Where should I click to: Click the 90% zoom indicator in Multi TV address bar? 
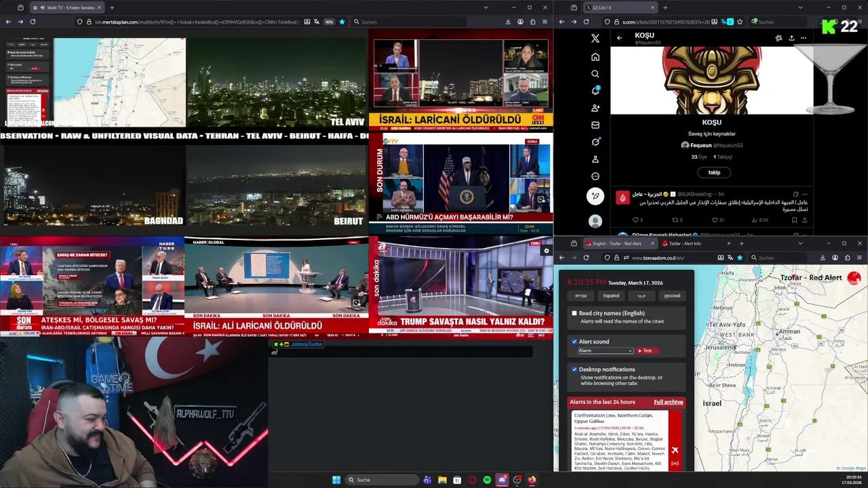pos(329,22)
